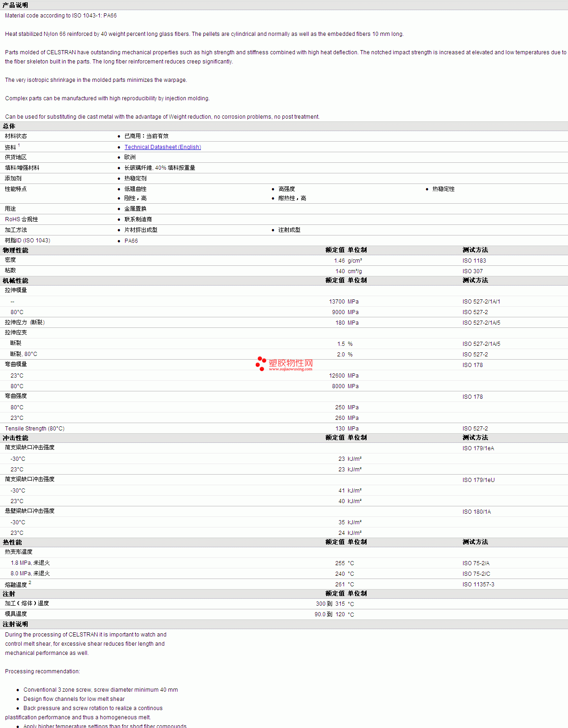The image size is (568, 728).
Task: Select the 填料/增强材料 row label
Action: pos(22,168)
